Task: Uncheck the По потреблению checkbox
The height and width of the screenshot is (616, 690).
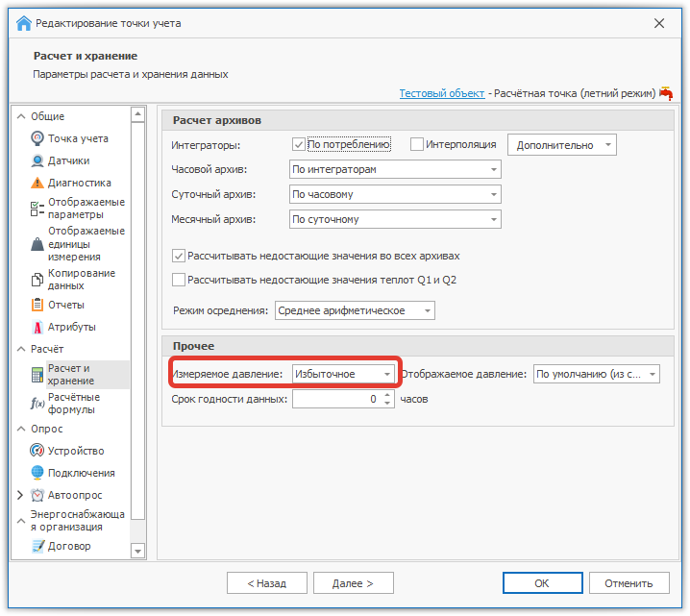Action: (299, 145)
